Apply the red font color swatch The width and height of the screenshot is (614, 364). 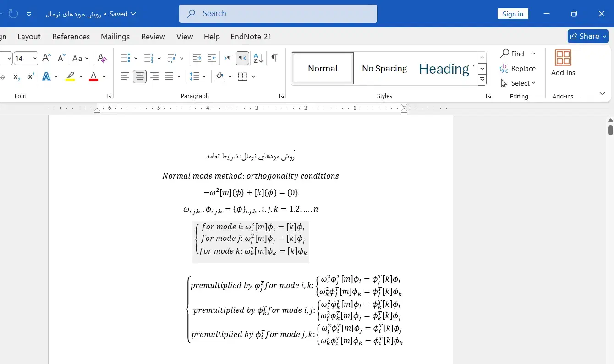(93, 76)
